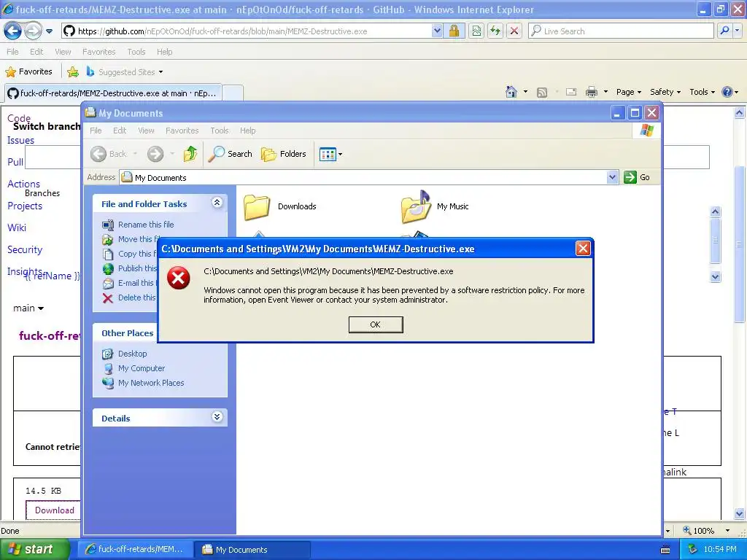Click the Go button in My Documents
The height and width of the screenshot is (560, 747).
point(637,177)
